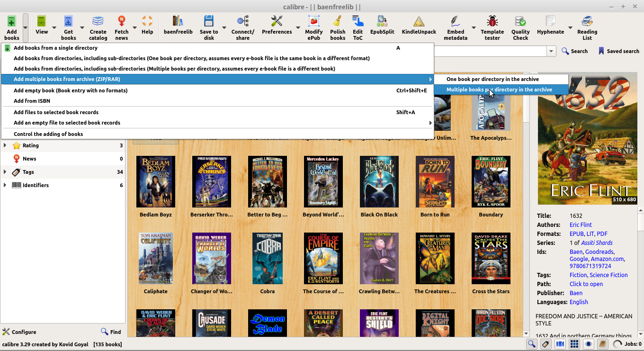Image resolution: width=644 pixels, height=351 pixels.
Task: Toggle the Tag browser panel button
Action: click(x=546, y=344)
